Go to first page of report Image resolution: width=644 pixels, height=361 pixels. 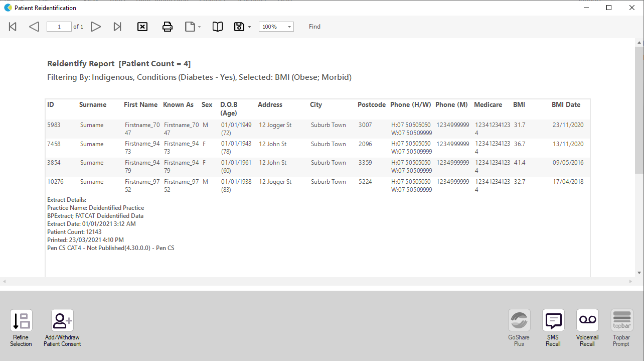13,27
